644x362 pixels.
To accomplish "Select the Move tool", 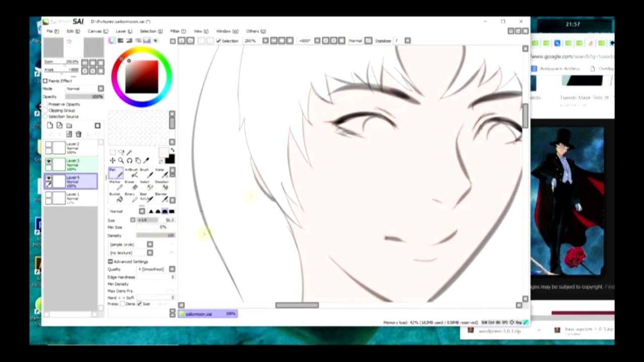I will coord(113,160).
